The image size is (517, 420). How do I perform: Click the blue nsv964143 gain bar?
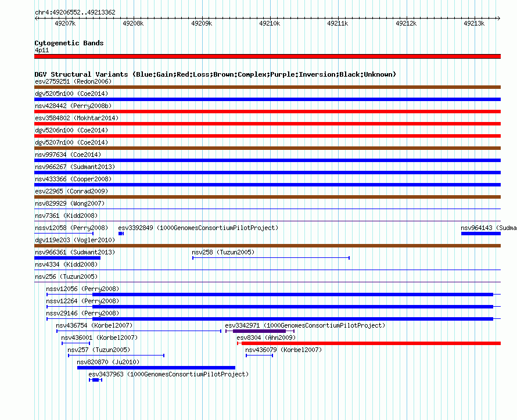481,234
